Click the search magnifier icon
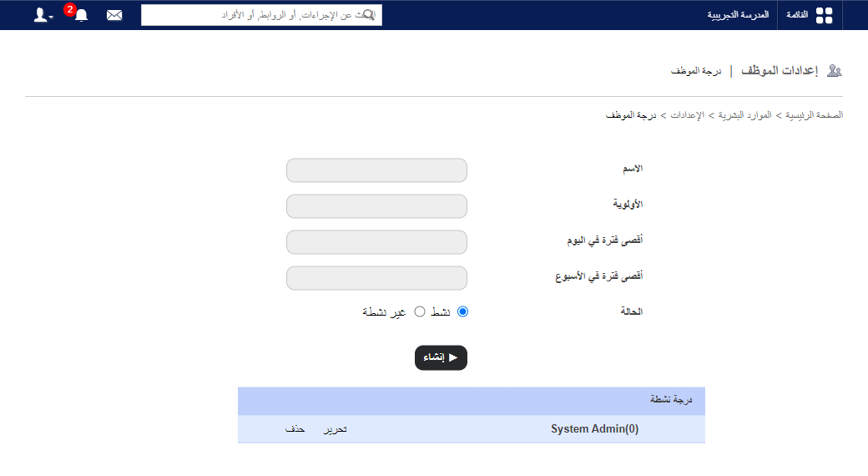The height and width of the screenshot is (476, 868). coord(369,15)
